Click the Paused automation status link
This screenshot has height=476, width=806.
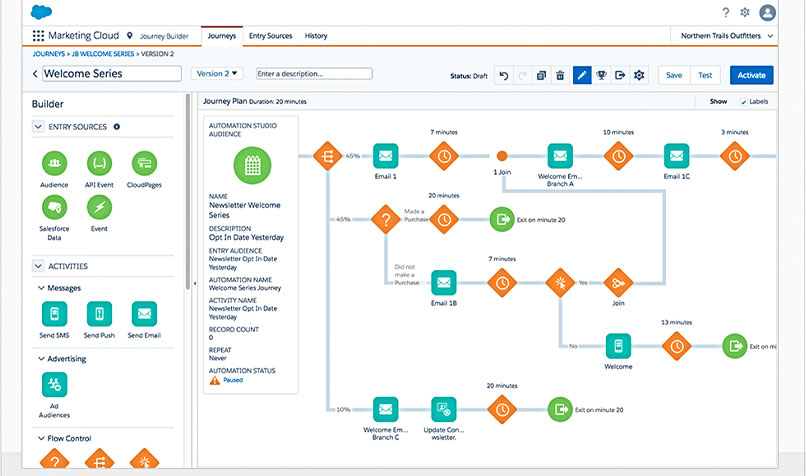point(233,380)
